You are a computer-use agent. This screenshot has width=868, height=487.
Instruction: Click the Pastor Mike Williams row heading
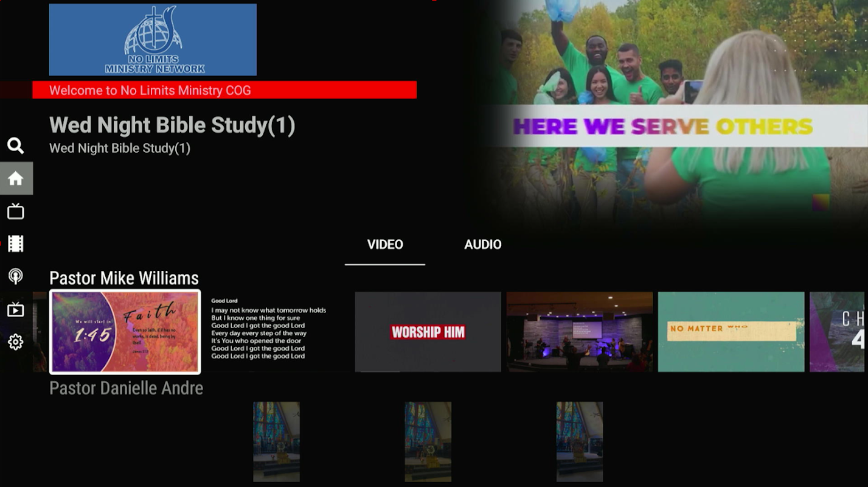pyautogui.click(x=124, y=278)
